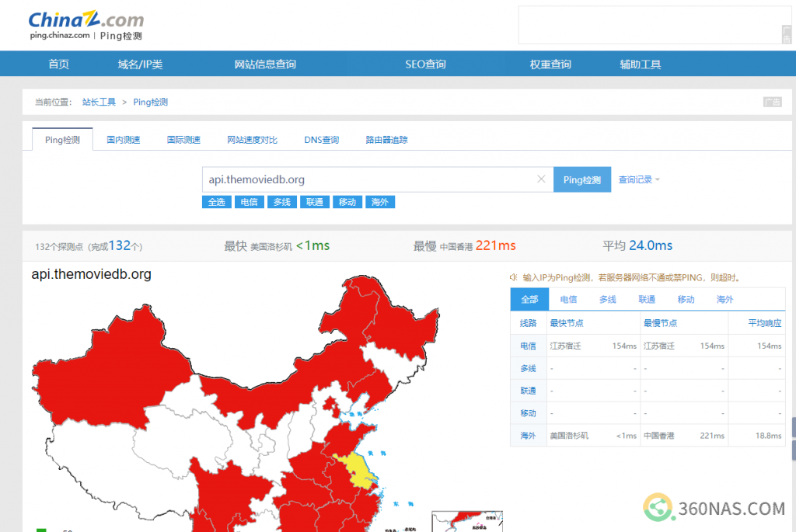The image size is (796, 532).
Task: Follow the Ping检测 breadcrumb link
Action: (x=150, y=102)
